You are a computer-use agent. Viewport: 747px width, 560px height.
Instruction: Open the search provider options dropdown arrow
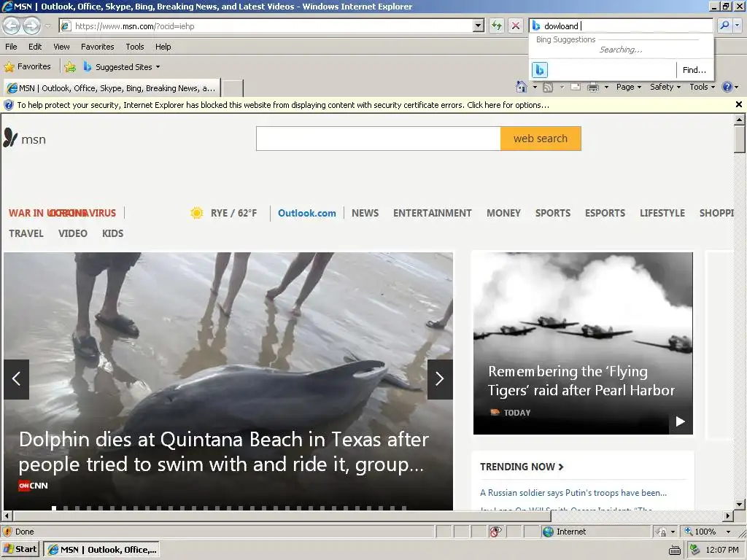738,26
